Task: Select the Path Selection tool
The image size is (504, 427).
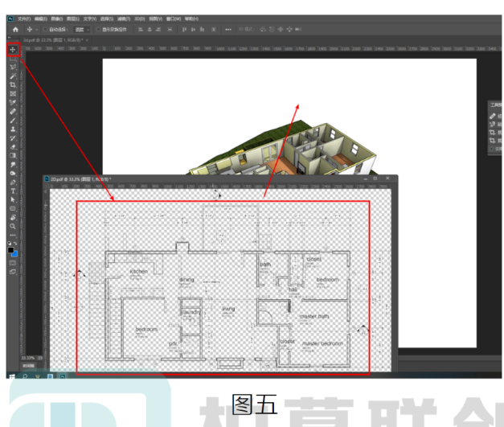Action: pyautogui.click(x=13, y=199)
